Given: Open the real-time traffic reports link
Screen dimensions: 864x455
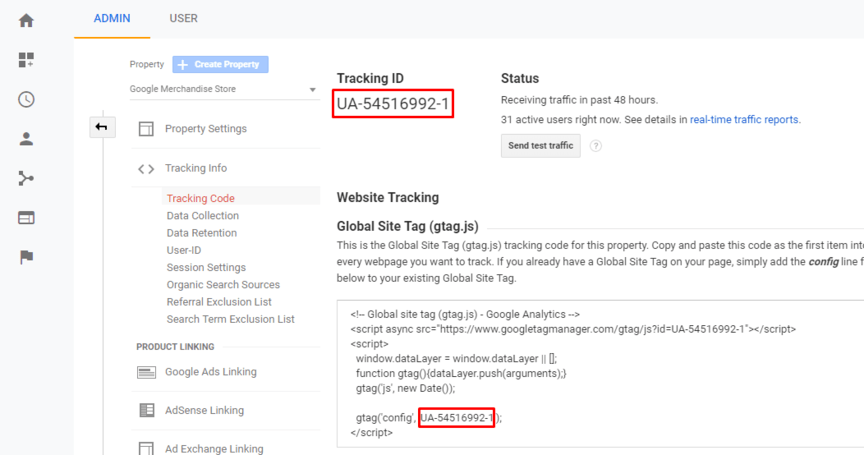Looking at the screenshot, I should (744, 120).
